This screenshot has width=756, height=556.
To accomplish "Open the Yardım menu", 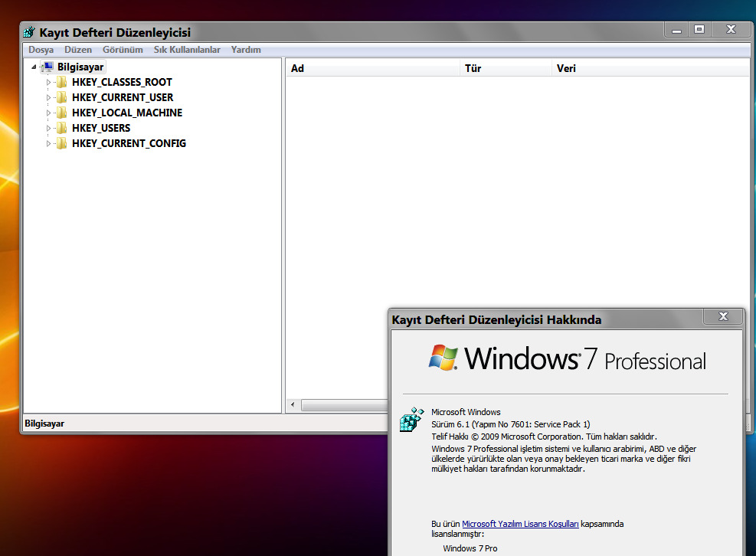I will [x=246, y=50].
